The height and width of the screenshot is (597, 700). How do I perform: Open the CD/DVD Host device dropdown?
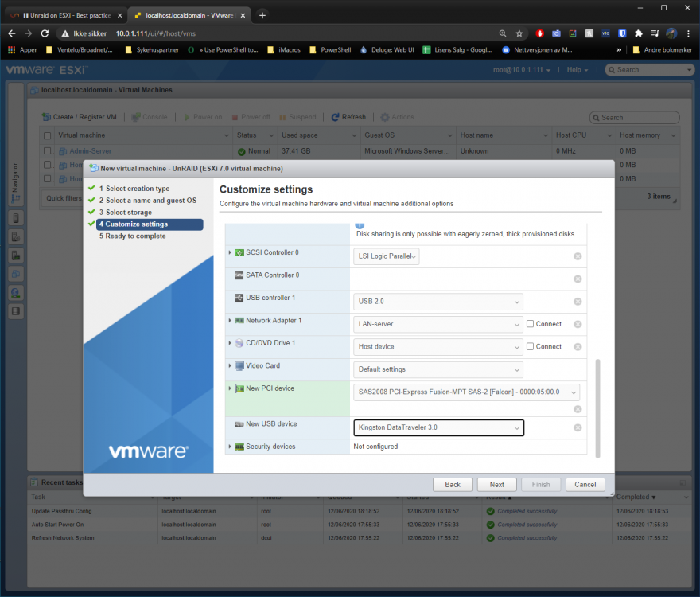pyautogui.click(x=438, y=347)
